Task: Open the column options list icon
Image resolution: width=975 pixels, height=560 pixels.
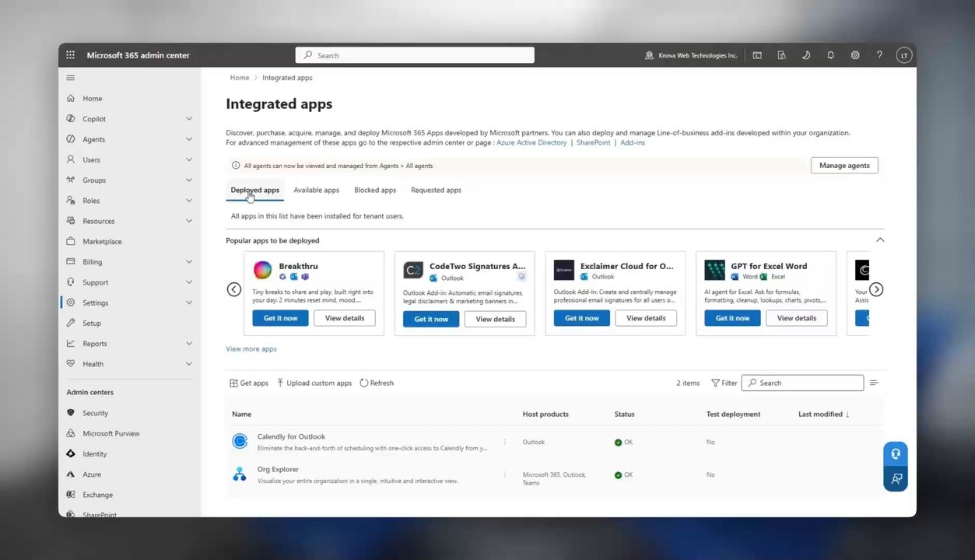Action: 874,383
